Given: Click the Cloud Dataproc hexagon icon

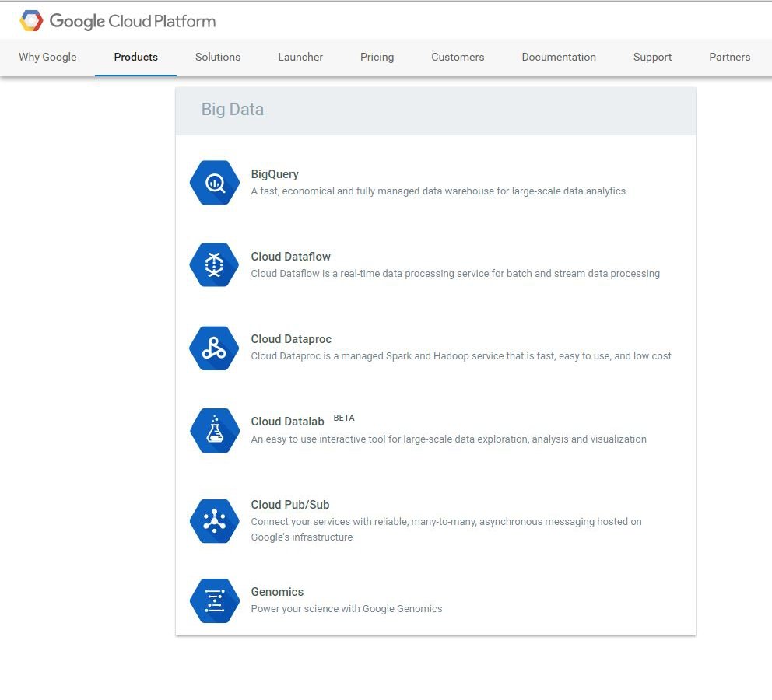Looking at the screenshot, I should click(x=215, y=348).
